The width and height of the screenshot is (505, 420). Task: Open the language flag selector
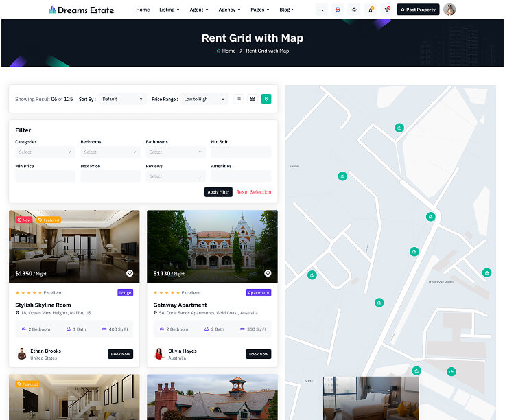point(338,10)
